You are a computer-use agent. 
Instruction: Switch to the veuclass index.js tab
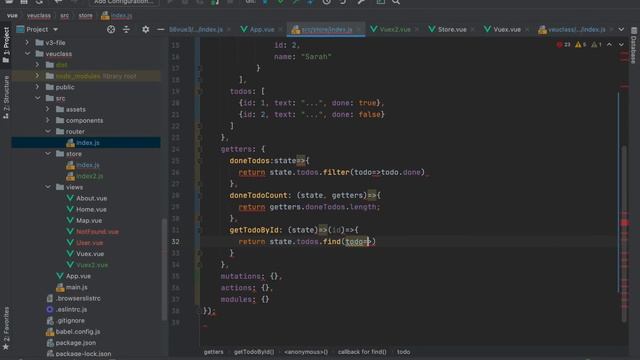576,29
